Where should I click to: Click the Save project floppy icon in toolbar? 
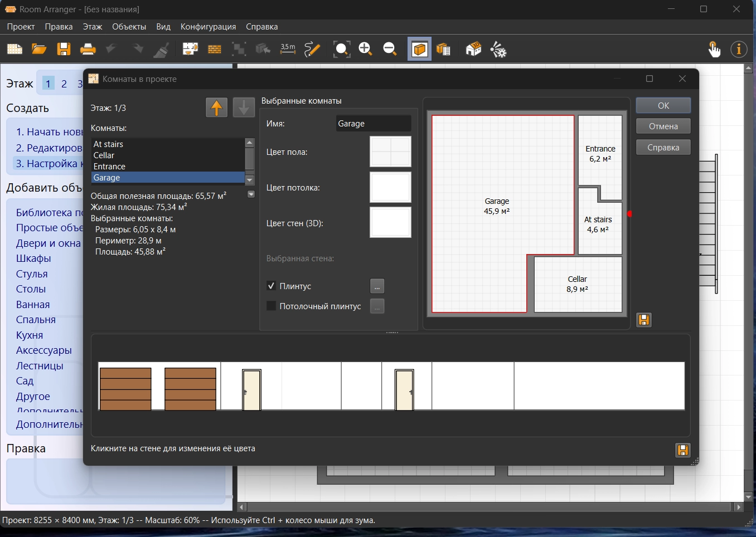tap(64, 50)
